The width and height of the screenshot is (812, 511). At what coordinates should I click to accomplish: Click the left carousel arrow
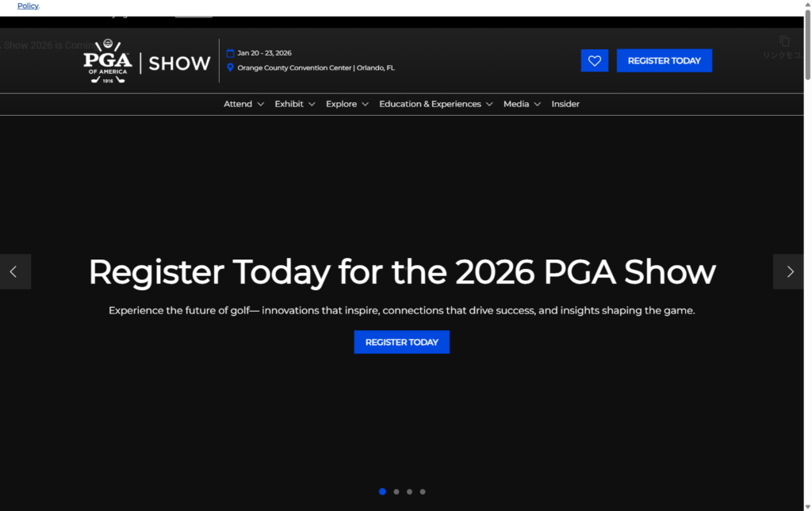[x=15, y=271]
